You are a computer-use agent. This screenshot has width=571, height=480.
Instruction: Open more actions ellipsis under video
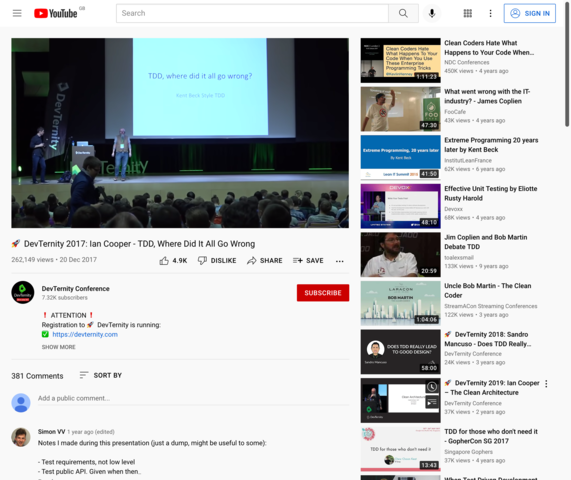[x=339, y=261]
